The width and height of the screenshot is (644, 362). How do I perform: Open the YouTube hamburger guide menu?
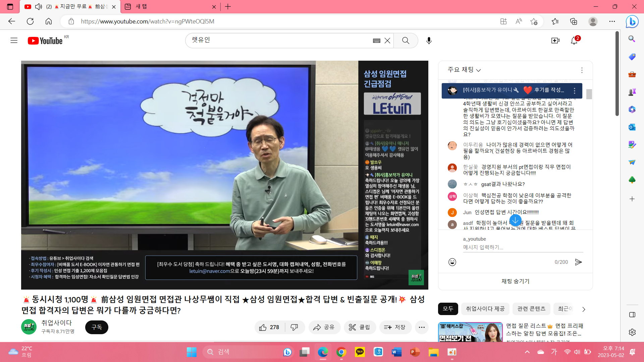coord(14,41)
